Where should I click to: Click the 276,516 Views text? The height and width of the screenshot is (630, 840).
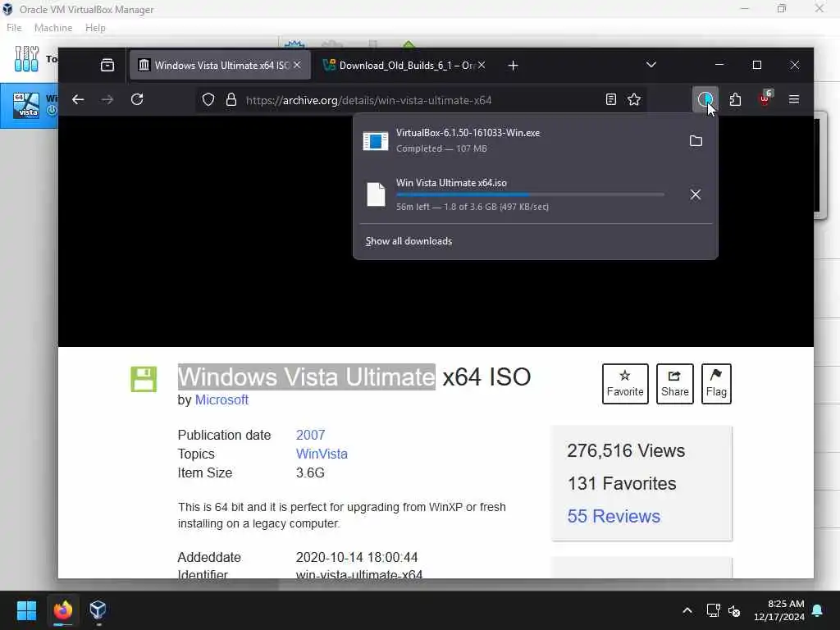626,450
